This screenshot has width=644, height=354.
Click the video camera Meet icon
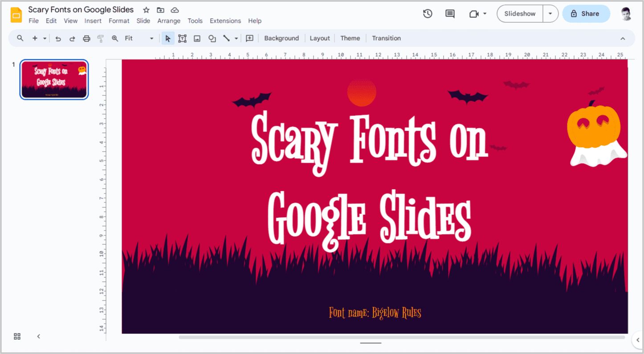[474, 14]
